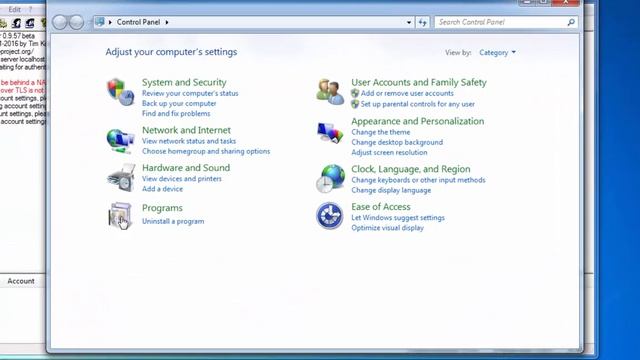640x360 pixels.
Task: Open Find and fix problems
Action: [x=176, y=113]
